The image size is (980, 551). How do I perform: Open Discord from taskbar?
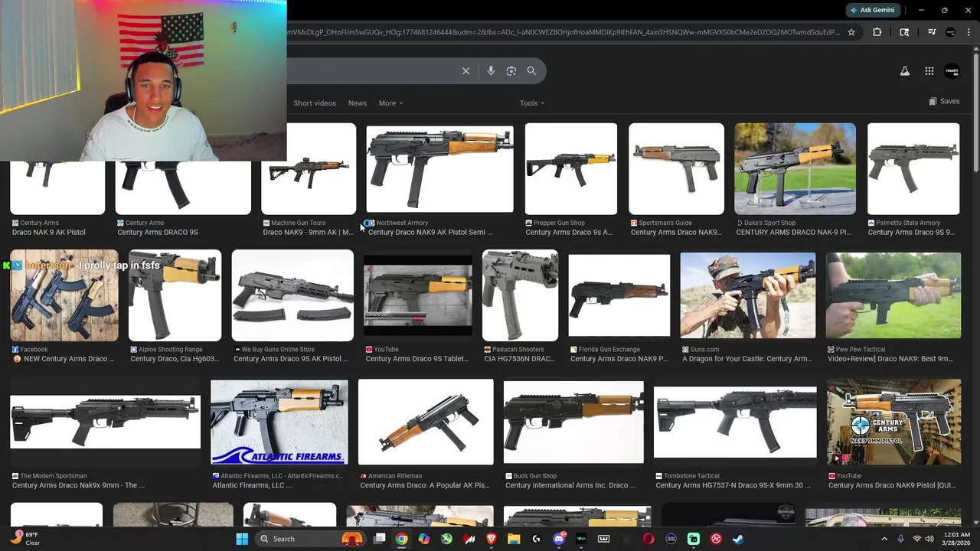click(x=559, y=539)
